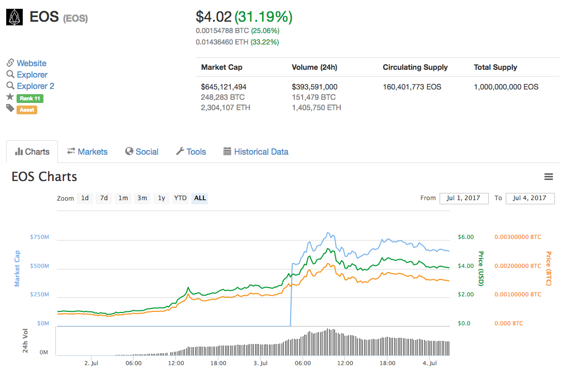588x375 pixels.
Task: Click the 4. Jul time axis label
Action: pyautogui.click(x=430, y=363)
